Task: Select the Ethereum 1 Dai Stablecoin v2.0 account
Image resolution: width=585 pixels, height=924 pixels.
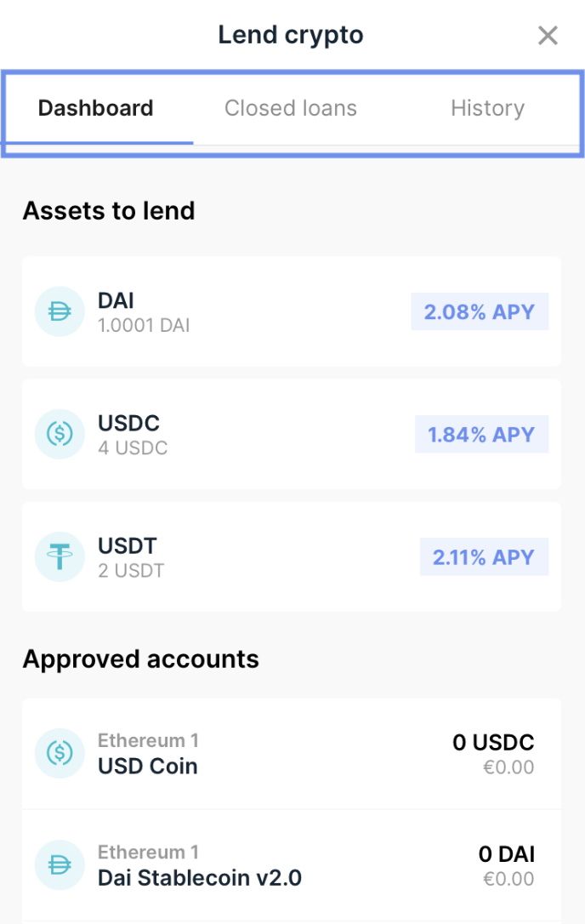Action: [x=292, y=865]
